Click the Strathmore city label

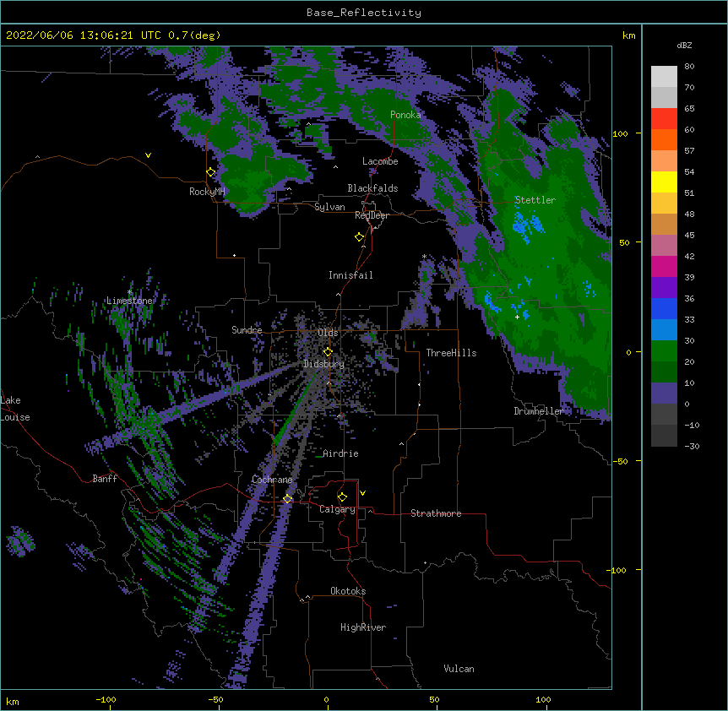[436, 513]
